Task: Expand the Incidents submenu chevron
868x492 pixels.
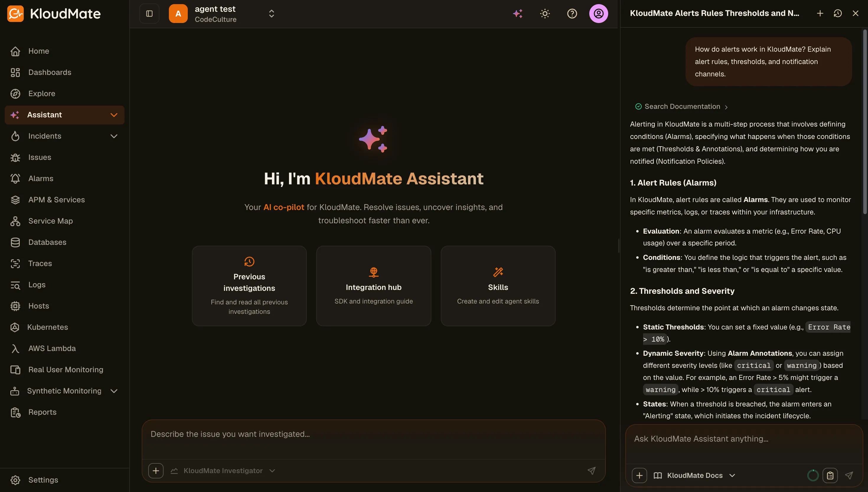Action: click(x=114, y=136)
